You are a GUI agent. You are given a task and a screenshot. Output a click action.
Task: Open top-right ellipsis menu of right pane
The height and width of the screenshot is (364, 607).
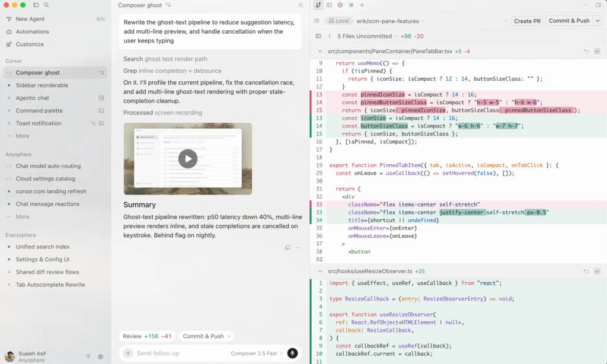(x=586, y=5)
